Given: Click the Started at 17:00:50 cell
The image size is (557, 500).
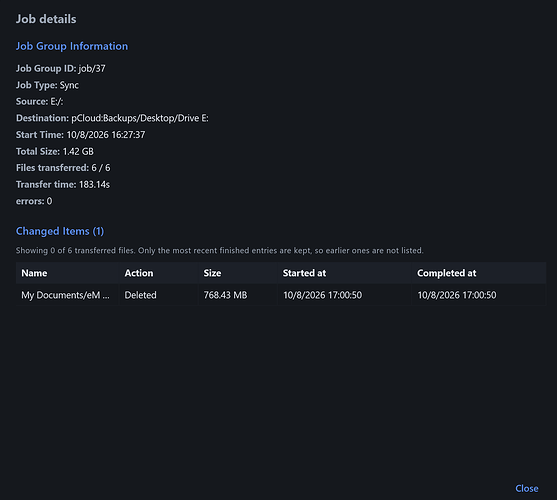Looking at the screenshot, I should click(x=322, y=295).
